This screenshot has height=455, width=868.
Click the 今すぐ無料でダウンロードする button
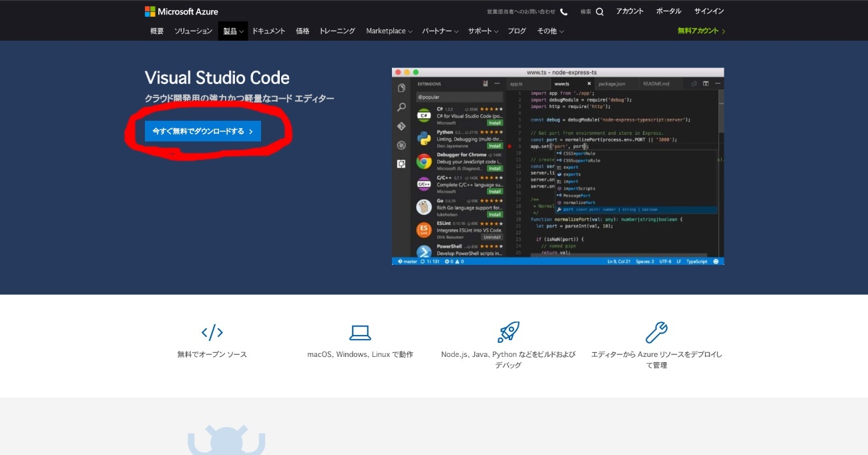[x=203, y=131]
